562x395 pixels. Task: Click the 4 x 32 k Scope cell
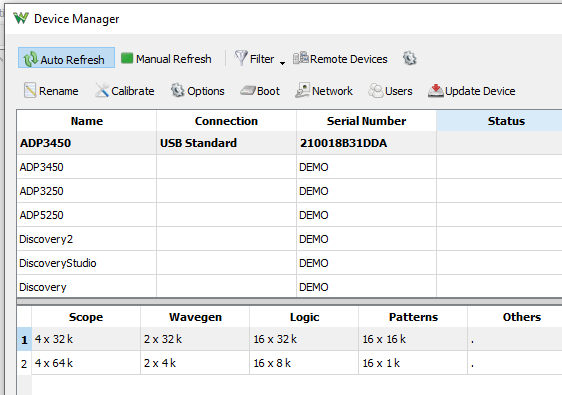86,339
